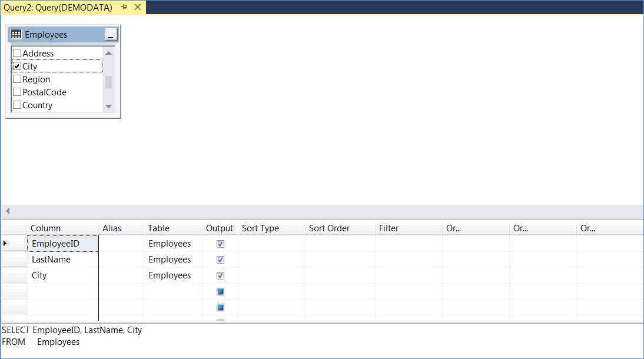
Task: Click the pin icon on the Query2 tab
Action: (124, 7)
